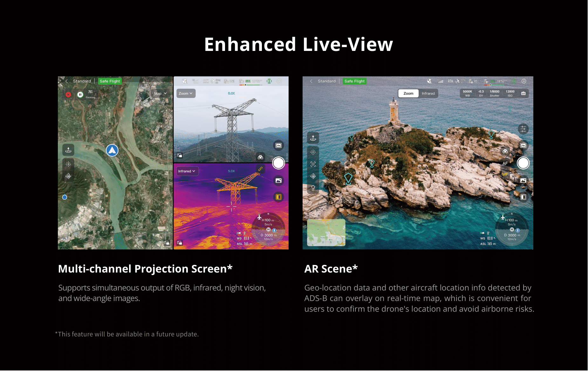
Task: Pause the 75% processing task
Action: [x=80, y=94]
